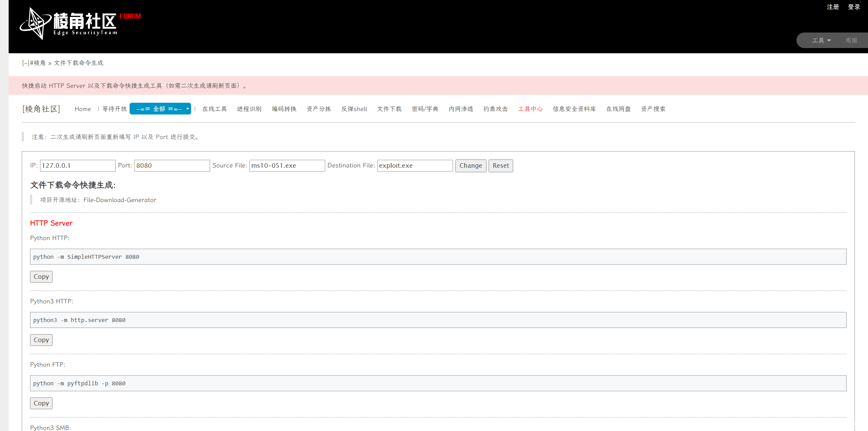Open the 反弹shell menu item
This screenshot has height=431, width=868.
pos(354,109)
